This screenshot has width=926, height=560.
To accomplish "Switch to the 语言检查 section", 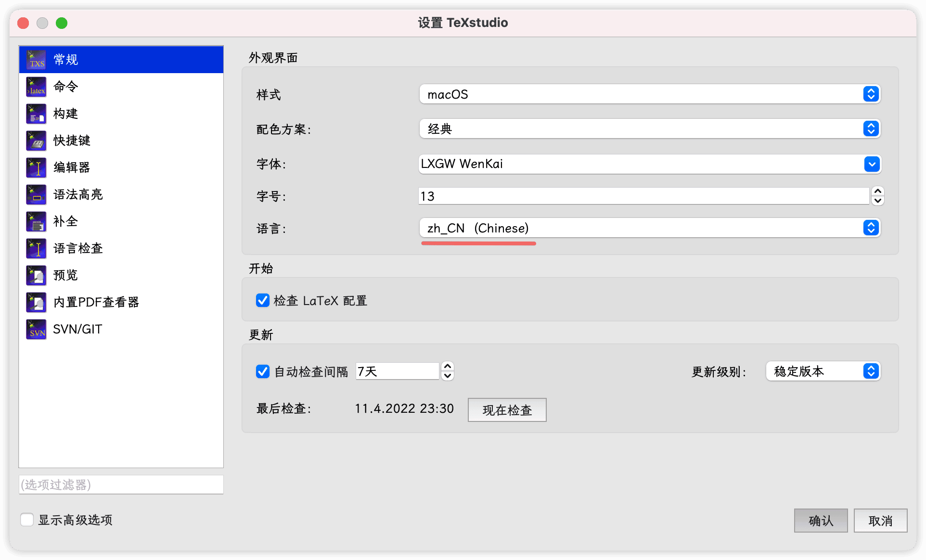I will point(36,248).
